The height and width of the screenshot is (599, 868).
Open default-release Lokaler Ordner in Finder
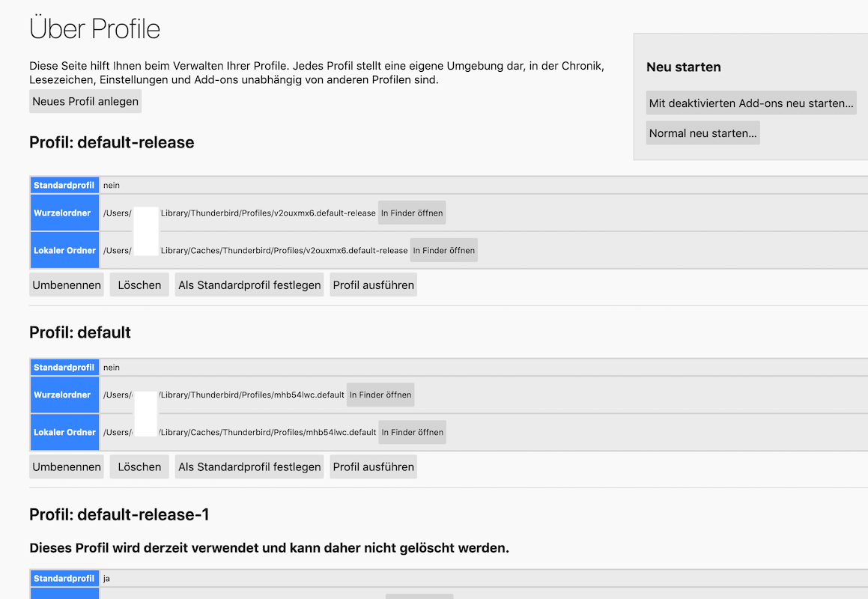[443, 250]
